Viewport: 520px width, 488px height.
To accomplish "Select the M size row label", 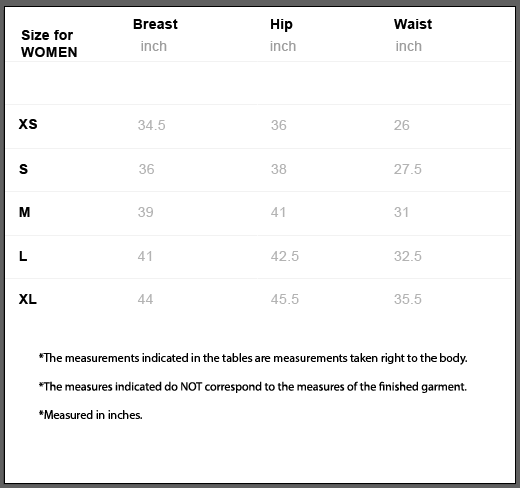I will [x=24, y=212].
